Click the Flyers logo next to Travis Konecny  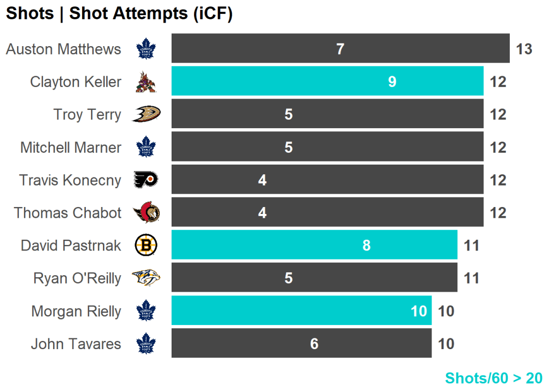(146, 180)
